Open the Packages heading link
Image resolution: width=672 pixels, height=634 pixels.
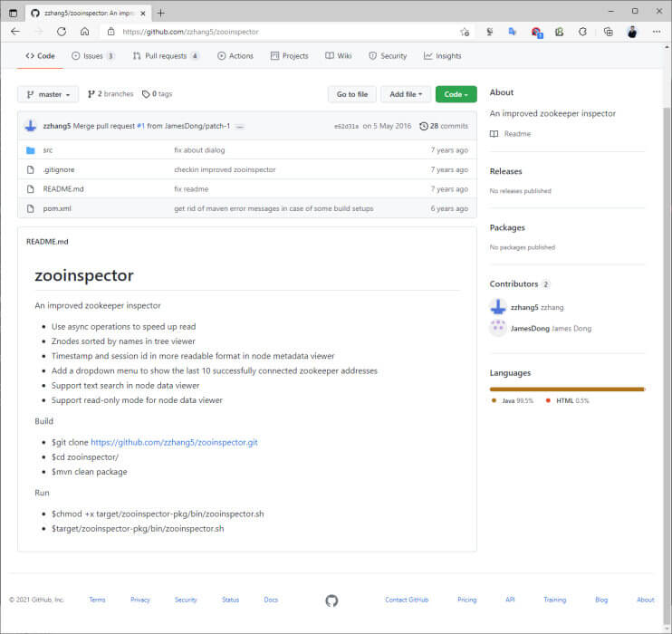(x=507, y=227)
